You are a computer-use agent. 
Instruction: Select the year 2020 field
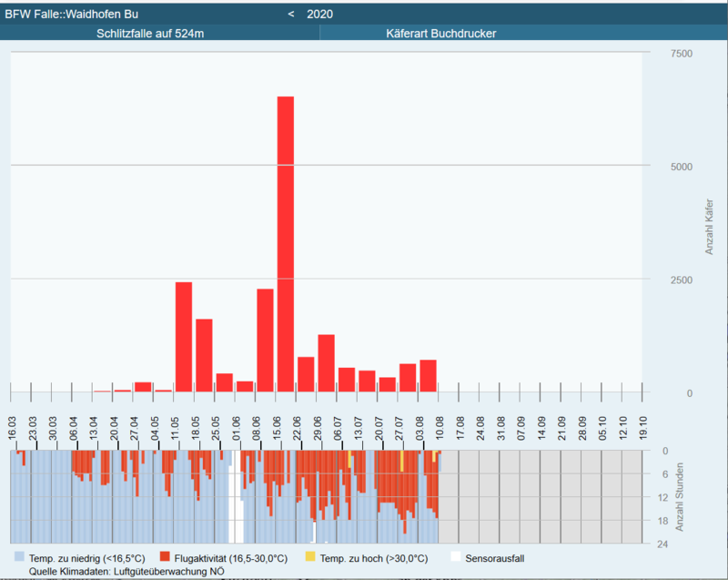pos(320,14)
